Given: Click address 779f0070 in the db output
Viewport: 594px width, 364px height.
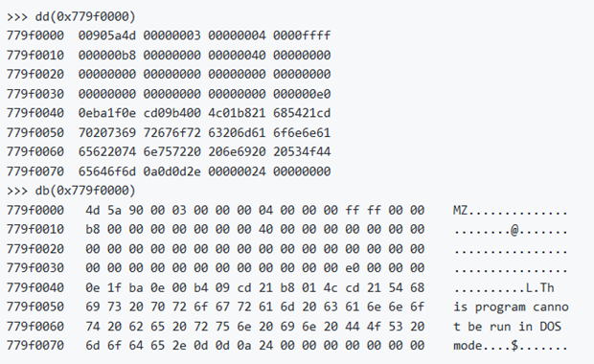Looking at the screenshot, I should coord(35,346).
